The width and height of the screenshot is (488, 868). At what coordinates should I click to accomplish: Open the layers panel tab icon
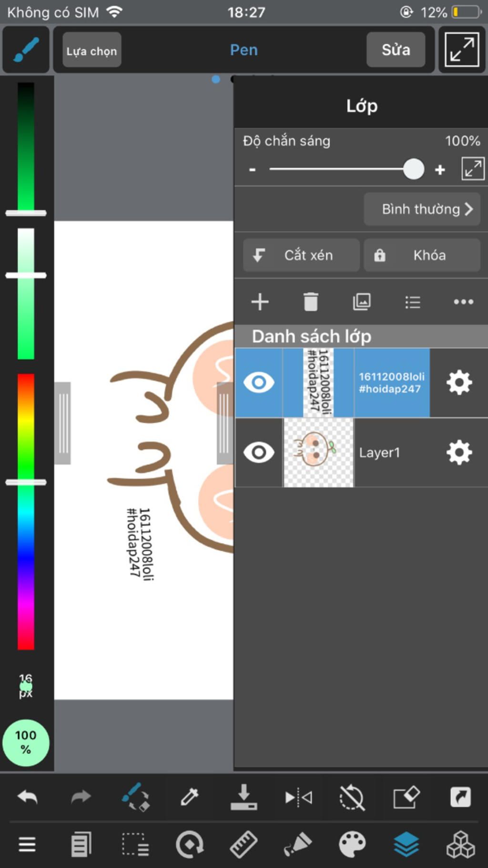[x=407, y=844]
